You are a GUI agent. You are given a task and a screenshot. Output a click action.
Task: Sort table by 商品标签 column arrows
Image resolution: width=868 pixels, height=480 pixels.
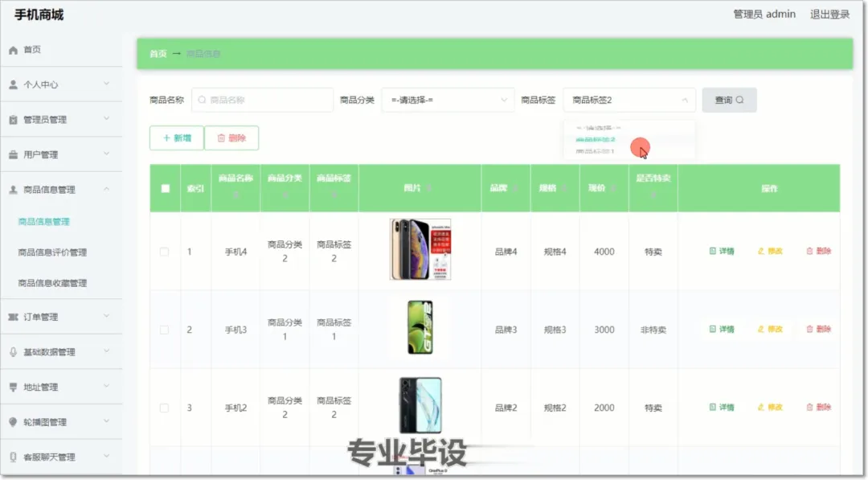pos(334,195)
